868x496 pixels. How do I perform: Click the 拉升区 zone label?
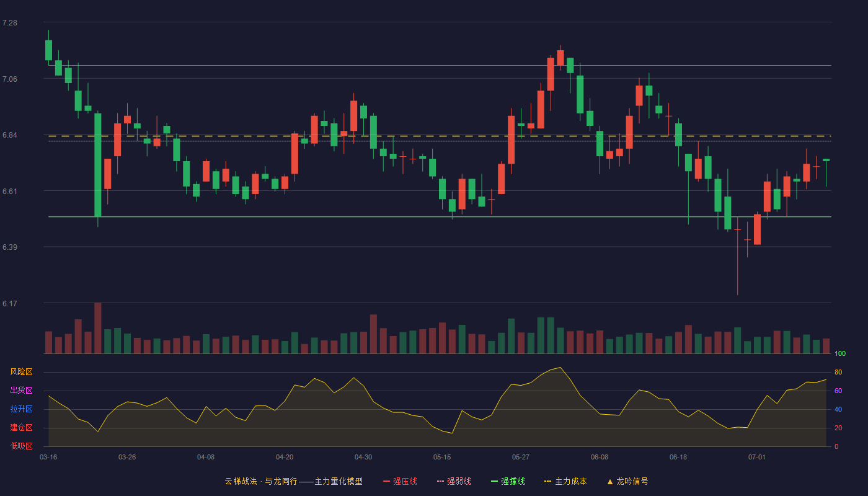coord(21,409)
